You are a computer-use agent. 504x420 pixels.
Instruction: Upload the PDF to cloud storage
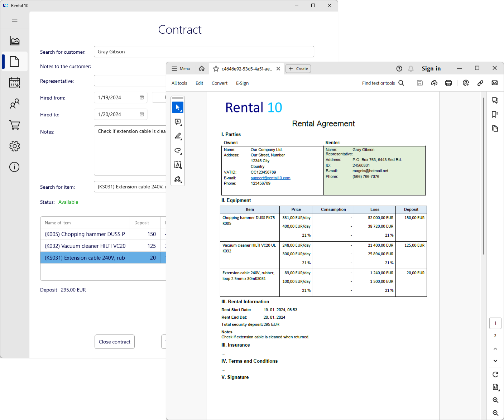[x=434, y=83]
